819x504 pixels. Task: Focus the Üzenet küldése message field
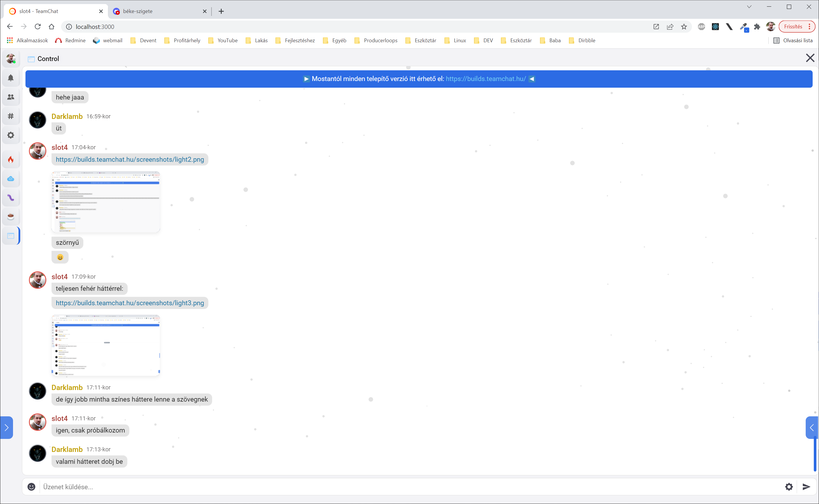click(400, 487)
